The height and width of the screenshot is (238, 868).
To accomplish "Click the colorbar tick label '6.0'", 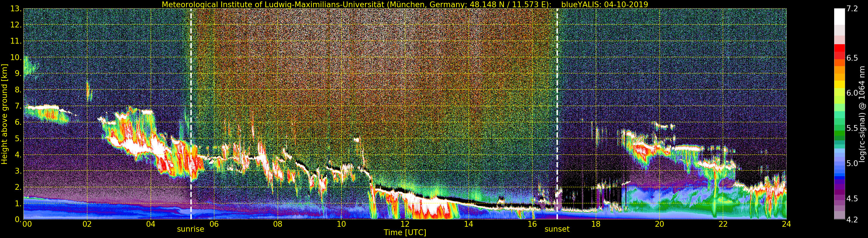I will [852, 93].
